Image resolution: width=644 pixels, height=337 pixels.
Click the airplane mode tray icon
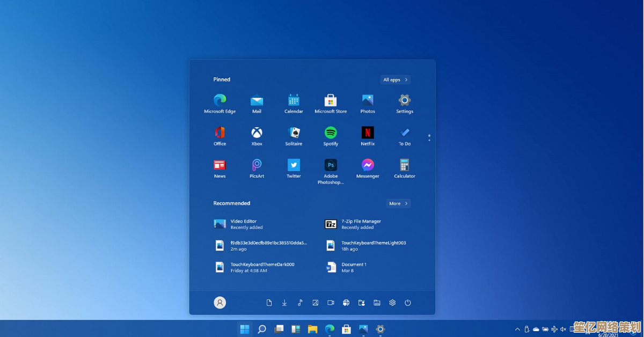point(554,329)
